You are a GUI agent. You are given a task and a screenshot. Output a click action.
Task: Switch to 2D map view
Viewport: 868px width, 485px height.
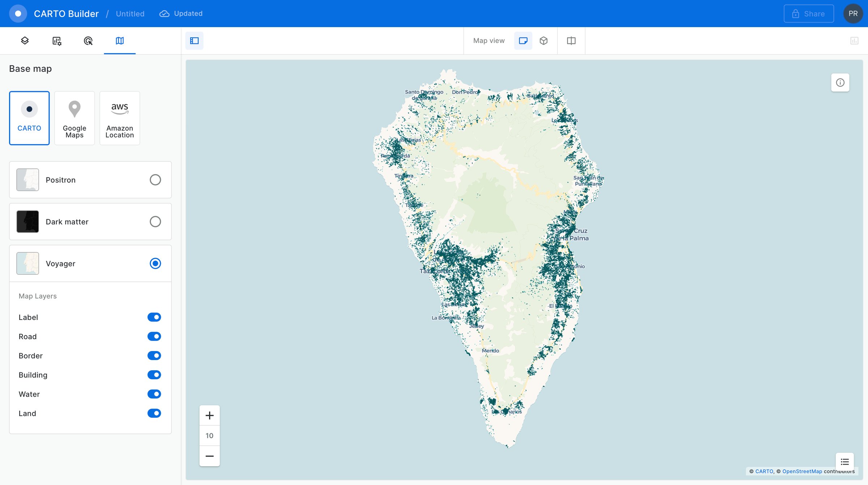523,41
